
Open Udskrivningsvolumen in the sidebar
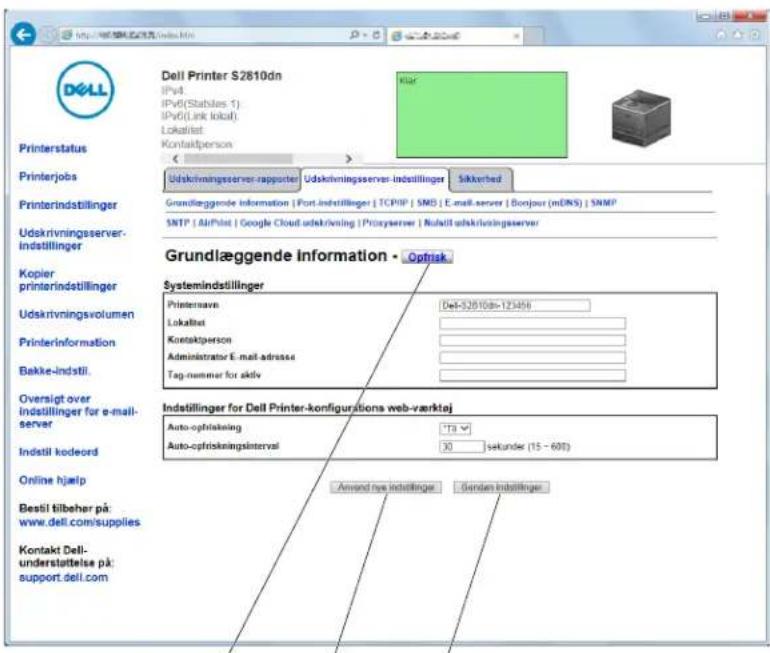[x=76, y=314]
